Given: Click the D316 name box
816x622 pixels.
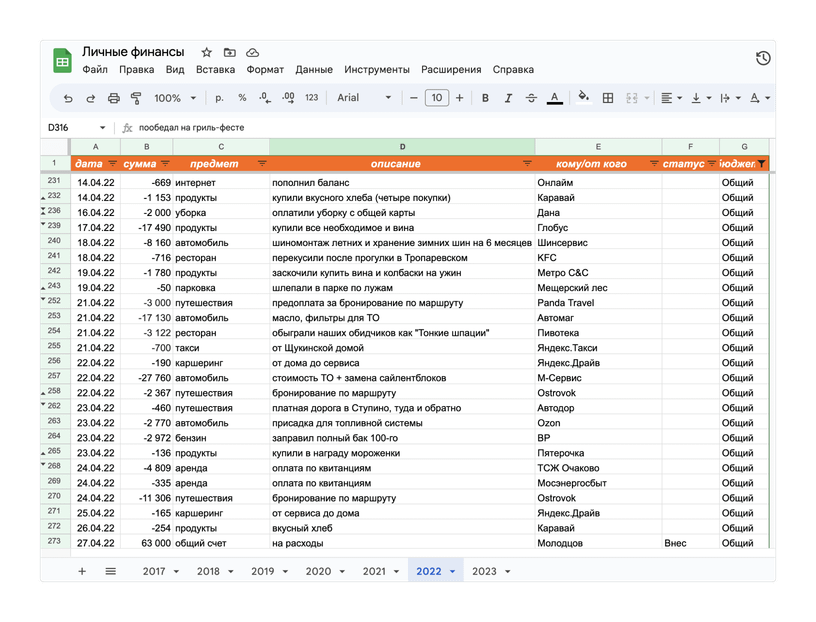Looking at the screenshot, I should tap(58, 128).
